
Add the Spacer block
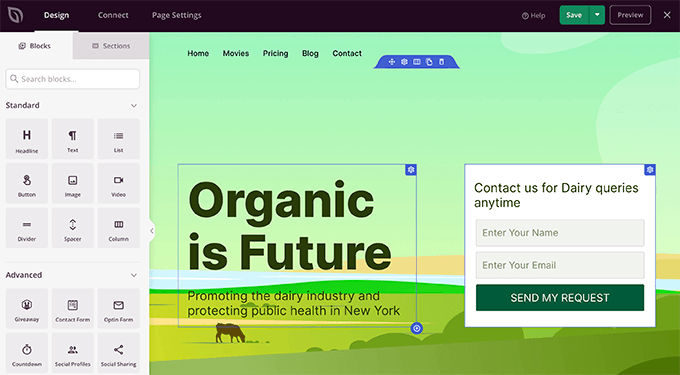(73, 228)
